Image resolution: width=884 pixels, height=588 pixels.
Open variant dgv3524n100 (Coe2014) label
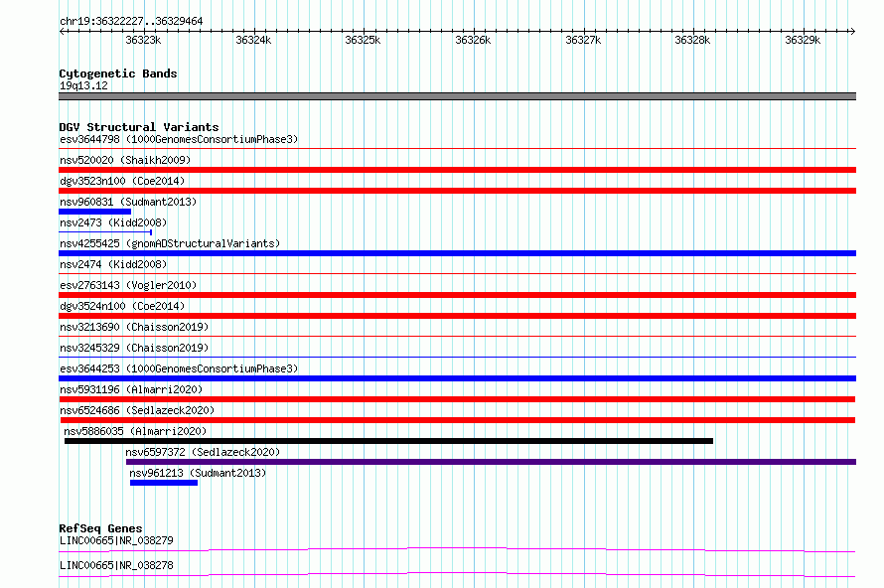pos(122,306)
